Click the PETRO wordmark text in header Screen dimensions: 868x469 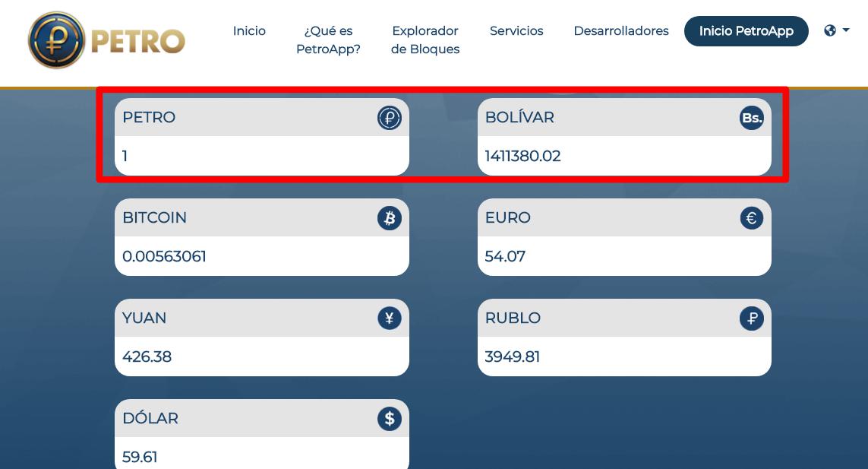pyautogui.click(x=138, y=42)
